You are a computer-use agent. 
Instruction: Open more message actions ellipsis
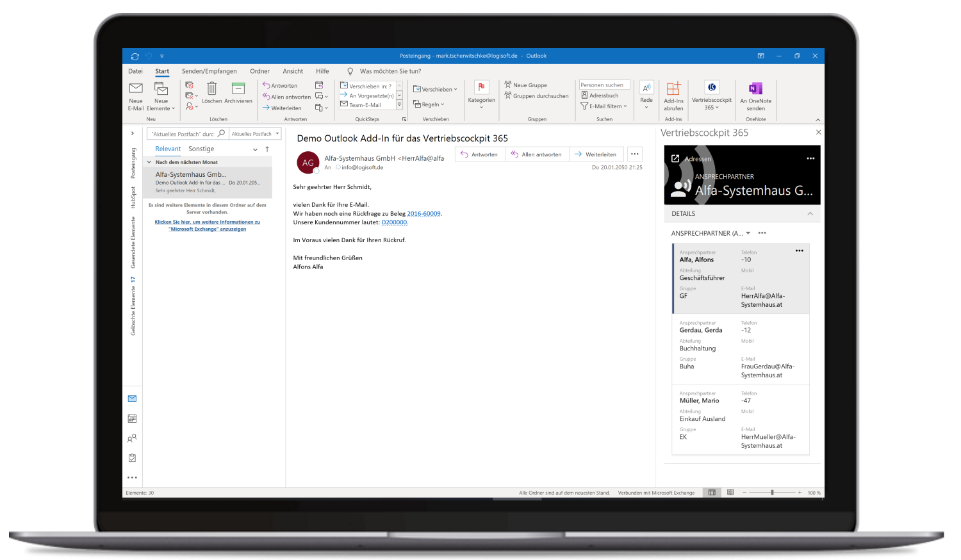[634, 154]
